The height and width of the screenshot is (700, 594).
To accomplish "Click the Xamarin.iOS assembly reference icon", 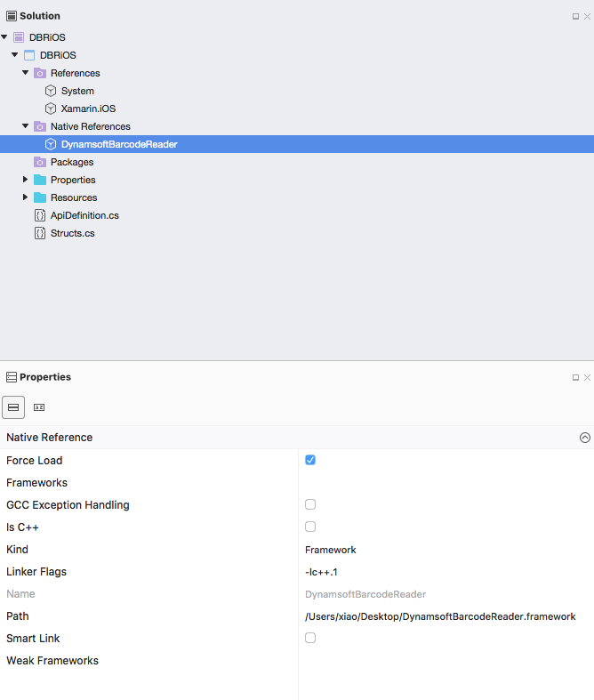I will pyautogui.click(x=51, y=109).
